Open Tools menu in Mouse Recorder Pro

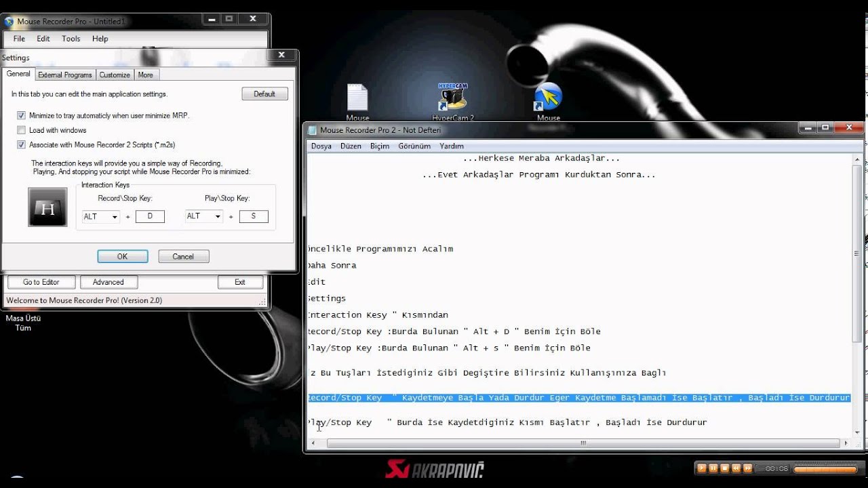click(x=71, y=39)
